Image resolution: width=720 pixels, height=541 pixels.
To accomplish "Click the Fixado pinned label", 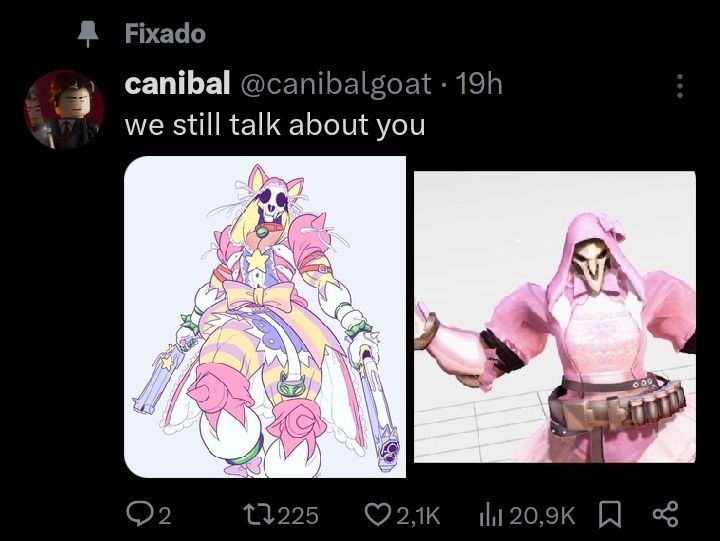I will 165,34.
